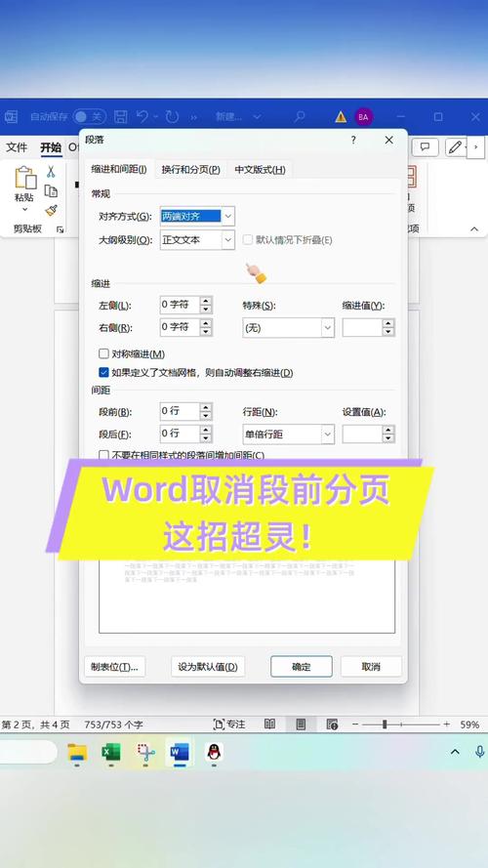Click the 取消 button

(x=371, y=667)
